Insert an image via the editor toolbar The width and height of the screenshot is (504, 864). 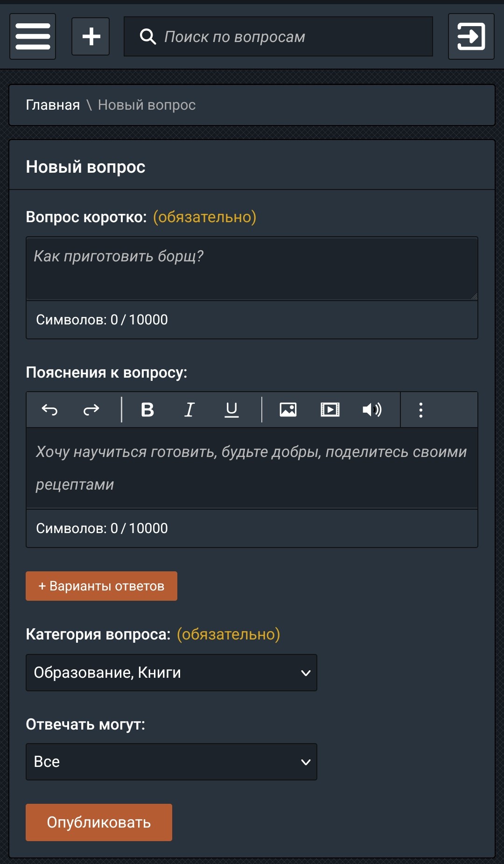(x=288, y=409)
